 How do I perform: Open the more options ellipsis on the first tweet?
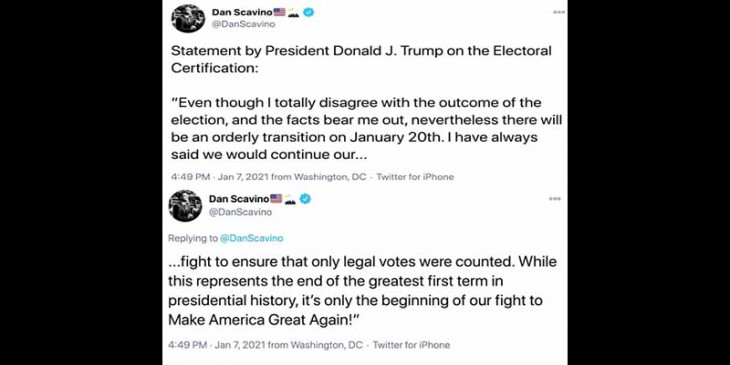(559, 12)
